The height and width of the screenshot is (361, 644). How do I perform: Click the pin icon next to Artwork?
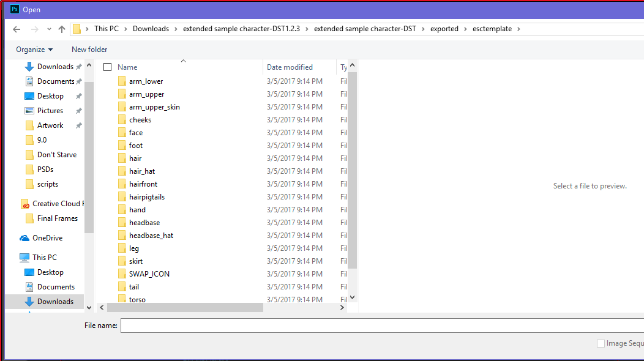pyautogui.click(x=78, y=125)
